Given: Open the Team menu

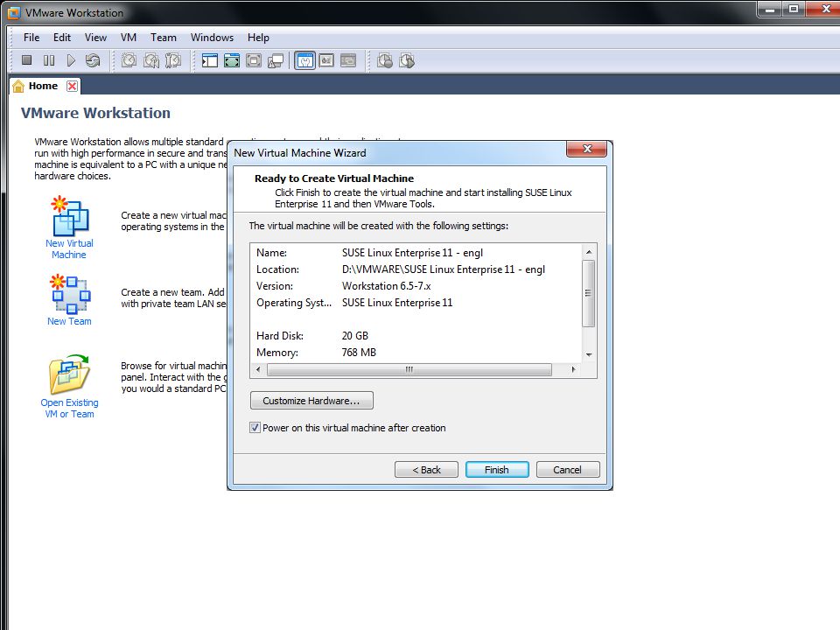Looking at the screenshot, I should point(164,38).
